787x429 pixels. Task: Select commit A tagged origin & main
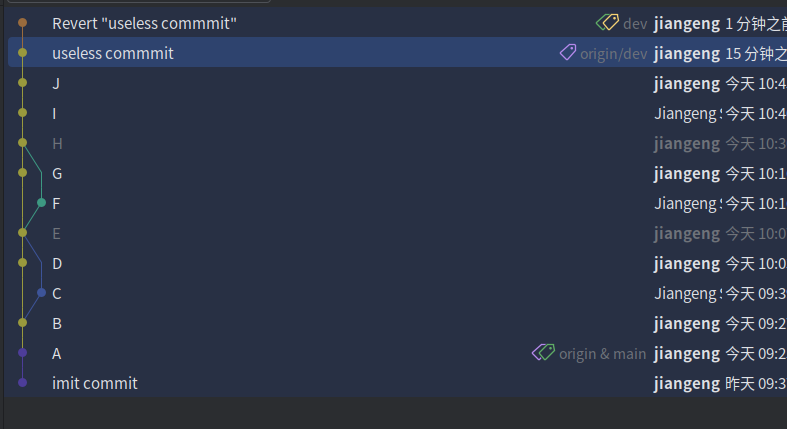[398, 353]
